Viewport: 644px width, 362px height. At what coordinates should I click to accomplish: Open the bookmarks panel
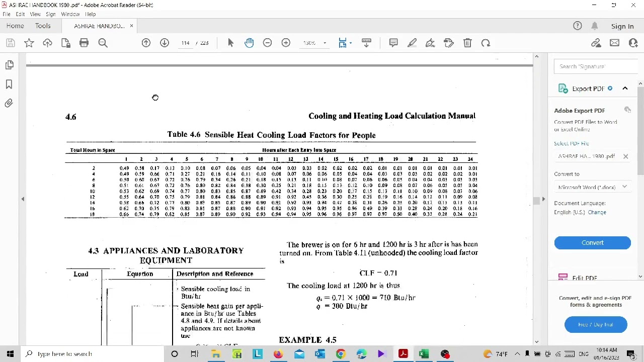click(x=9, y=84)
